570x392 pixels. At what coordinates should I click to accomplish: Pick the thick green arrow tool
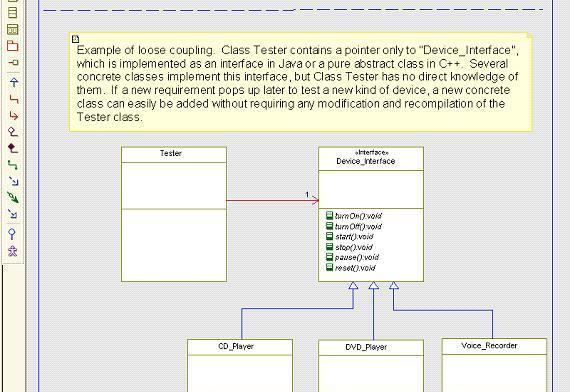coord(13,198)
